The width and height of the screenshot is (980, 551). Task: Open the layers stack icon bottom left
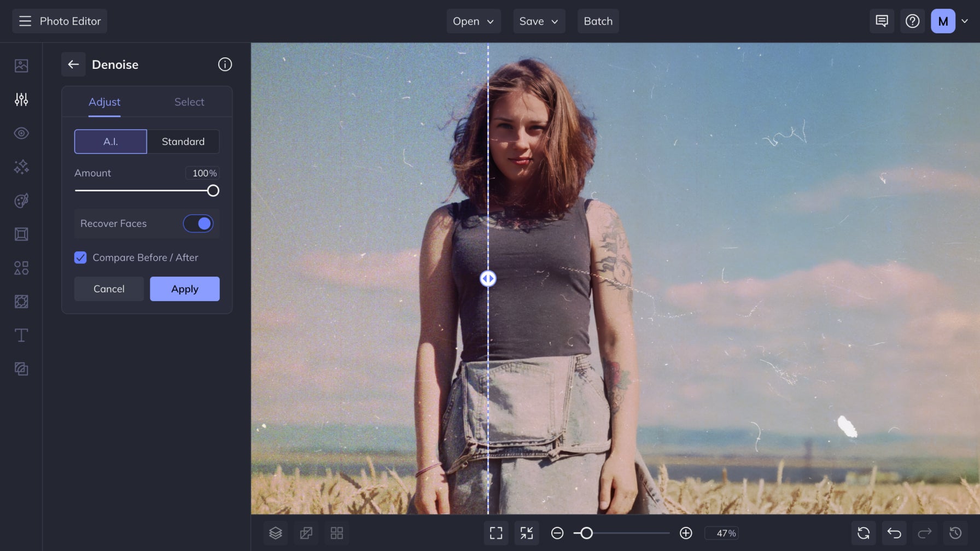pos(276,533)
